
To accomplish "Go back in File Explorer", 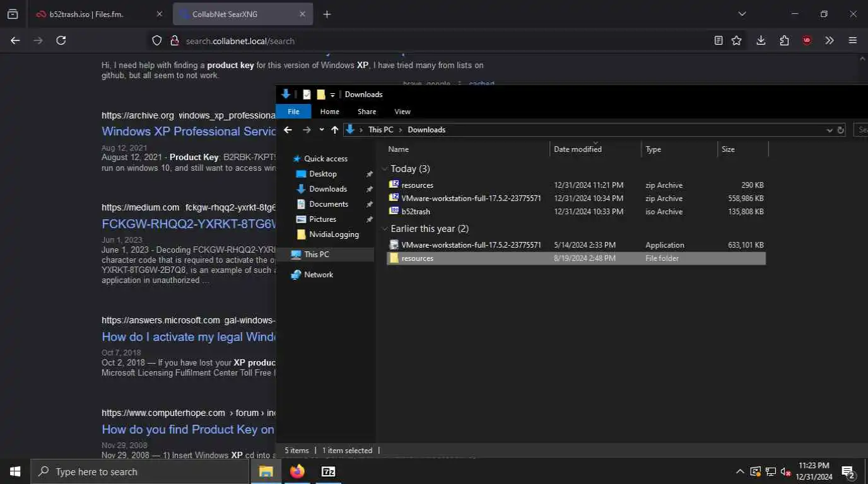I will click(288, 130).
